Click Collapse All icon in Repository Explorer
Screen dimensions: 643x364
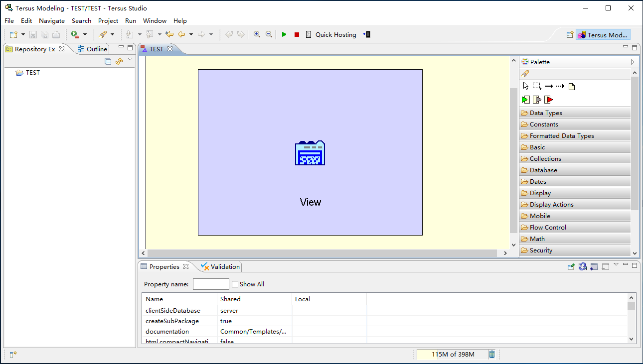(108, 62)
